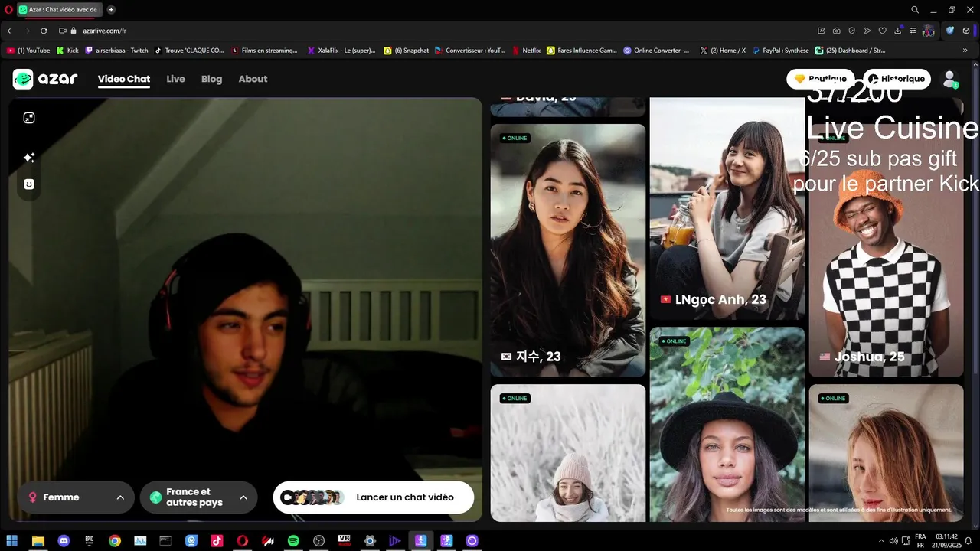Open Discord from the taskbar
This screenshot has height=551, width=980.
(x=64, y=541)
